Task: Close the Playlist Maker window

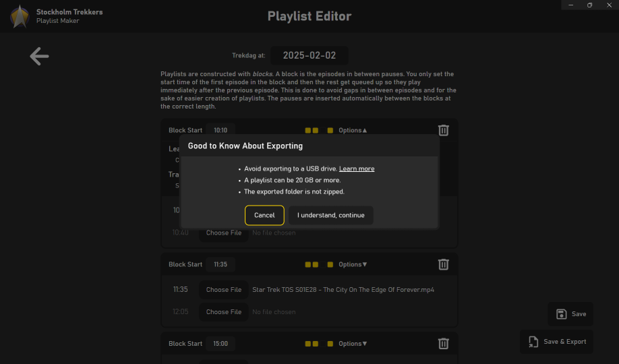Action: [609, 5]
